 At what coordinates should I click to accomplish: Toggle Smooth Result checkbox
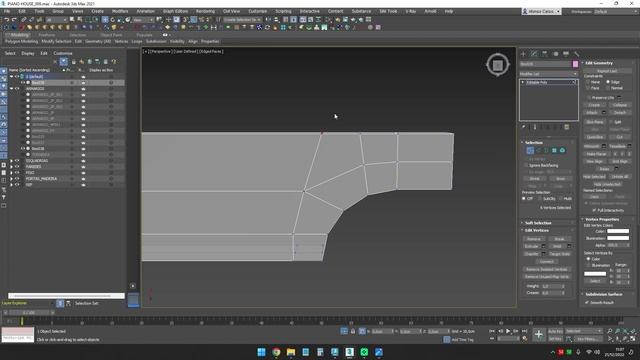(587, 302)
